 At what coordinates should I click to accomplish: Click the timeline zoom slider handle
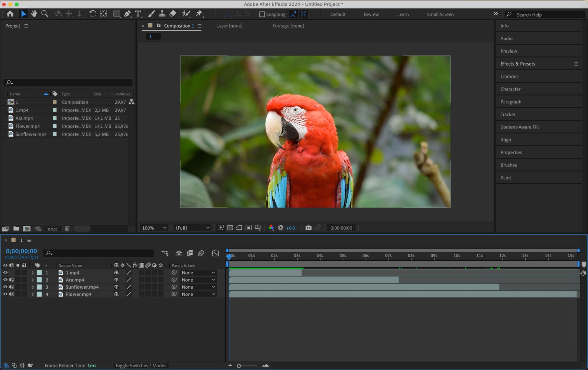pos(239,366)
